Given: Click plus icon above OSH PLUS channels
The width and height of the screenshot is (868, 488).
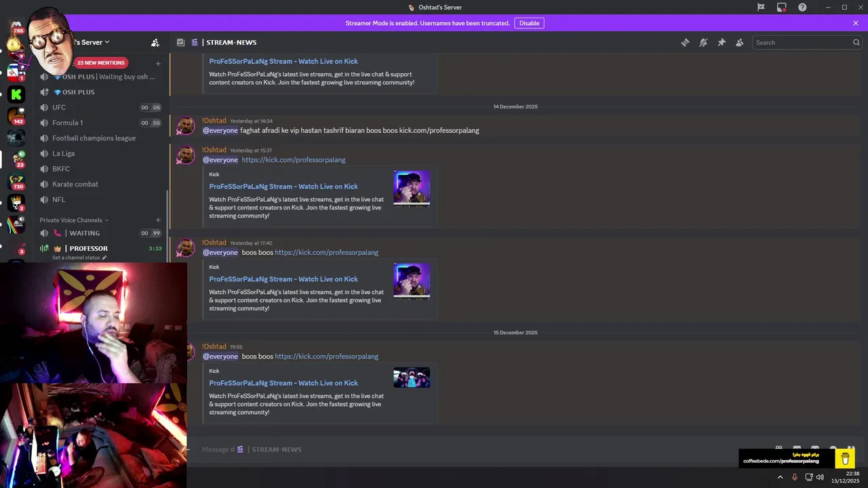Looking at the screenshot, I should click(158, 64).
